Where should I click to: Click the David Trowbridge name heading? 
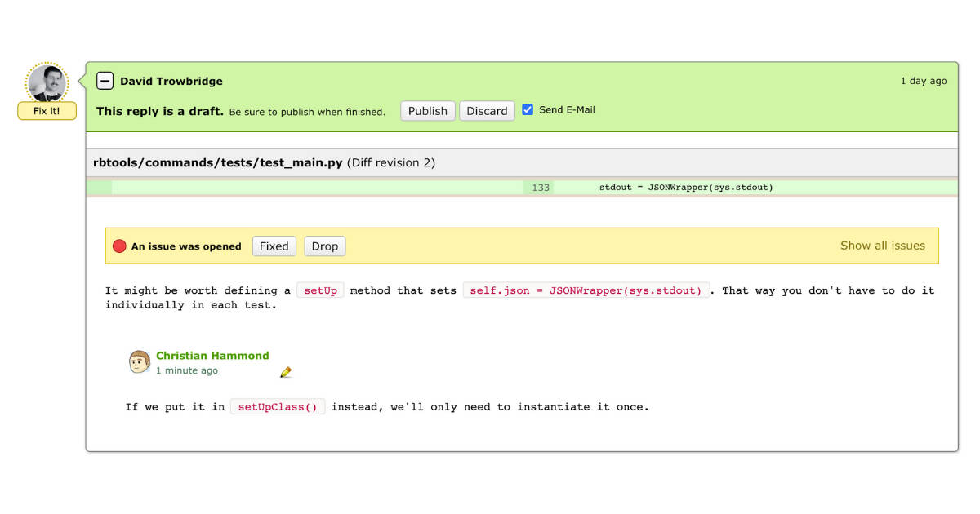click(171, 81)
